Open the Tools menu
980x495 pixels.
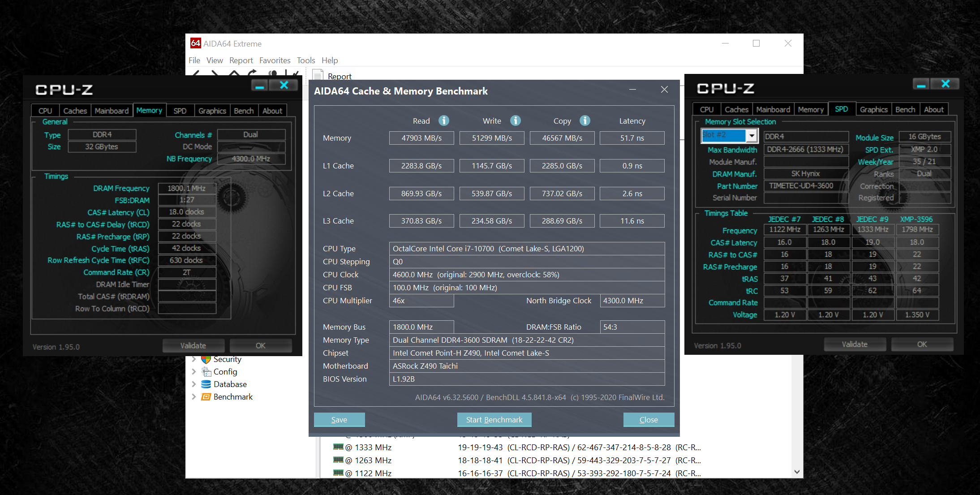[306, 60]
